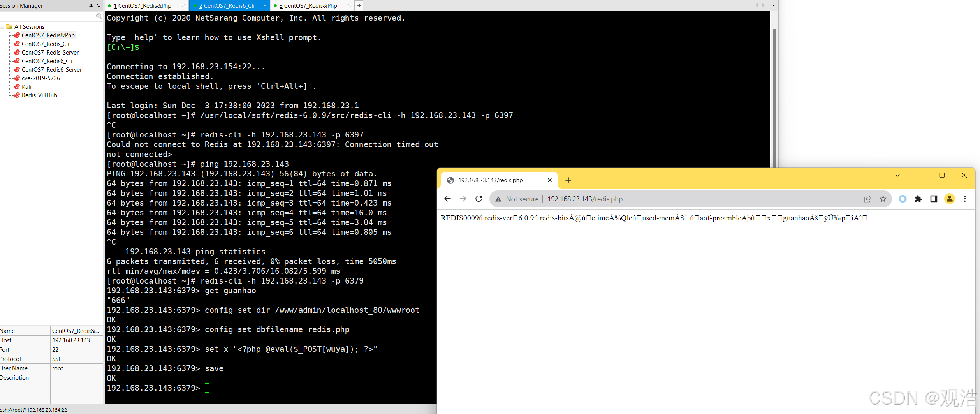The image size is (980, 414).
Task: Select the User Name value root
Action: (58, 368)
